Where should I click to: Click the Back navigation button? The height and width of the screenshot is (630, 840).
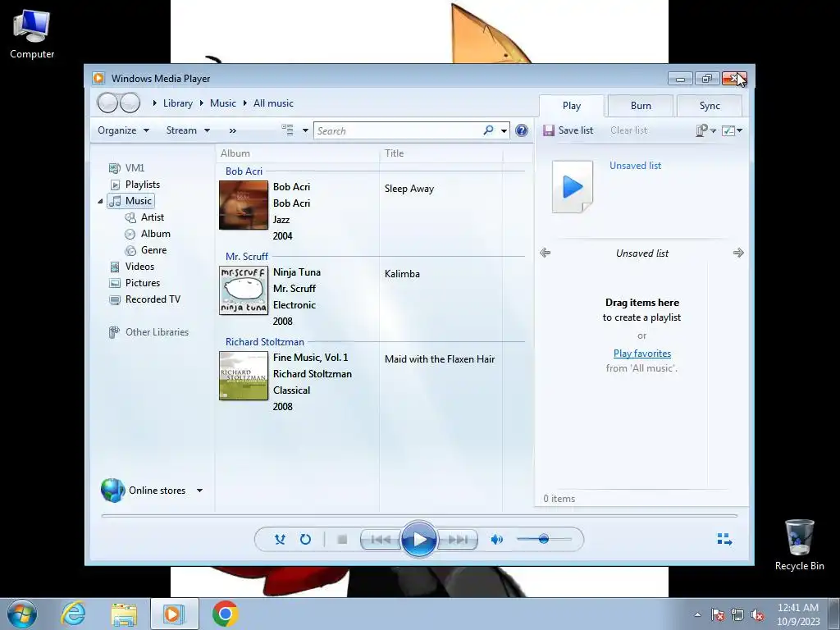(x=107, y=103)
